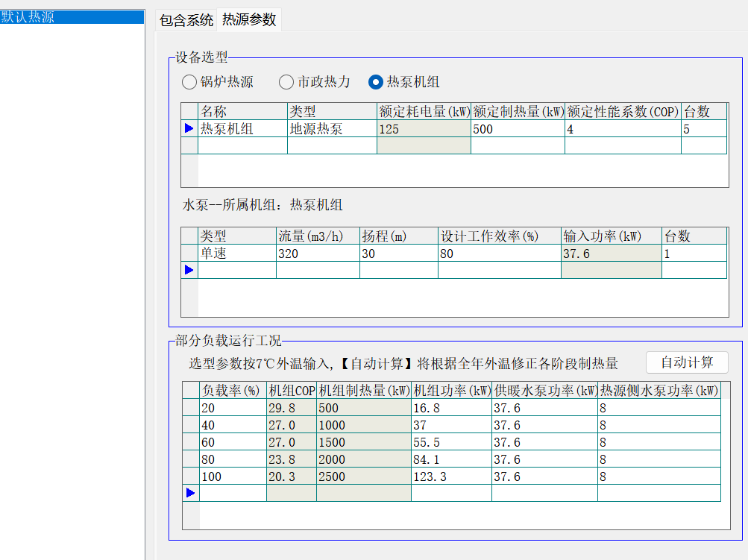Click the row arrow beside 热泵机组 equipment row
The width and height of the screenshot is (748, 560).
189,129
